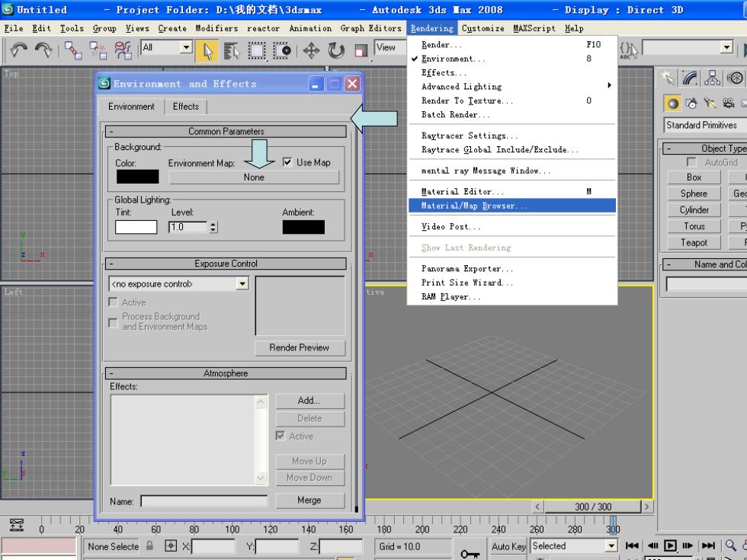Activate Select and Scale tool

click(x=361, y=50)
